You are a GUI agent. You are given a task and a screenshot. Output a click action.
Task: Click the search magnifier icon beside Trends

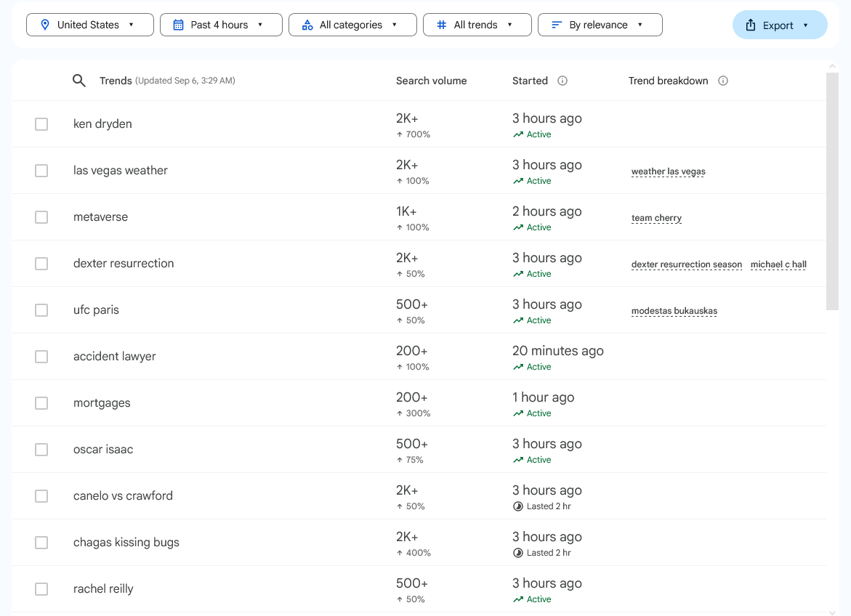tap(79, 81)
